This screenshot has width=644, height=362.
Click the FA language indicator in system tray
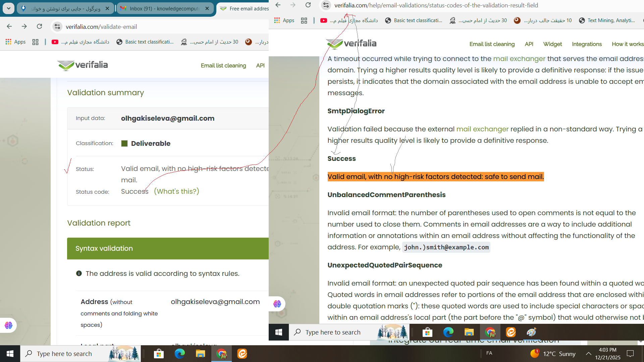click(489, 353)
